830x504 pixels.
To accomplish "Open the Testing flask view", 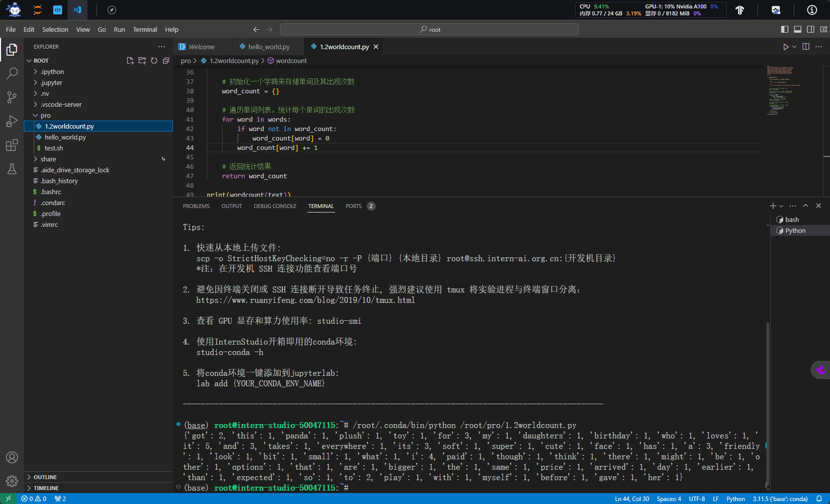I will [12, 169].
